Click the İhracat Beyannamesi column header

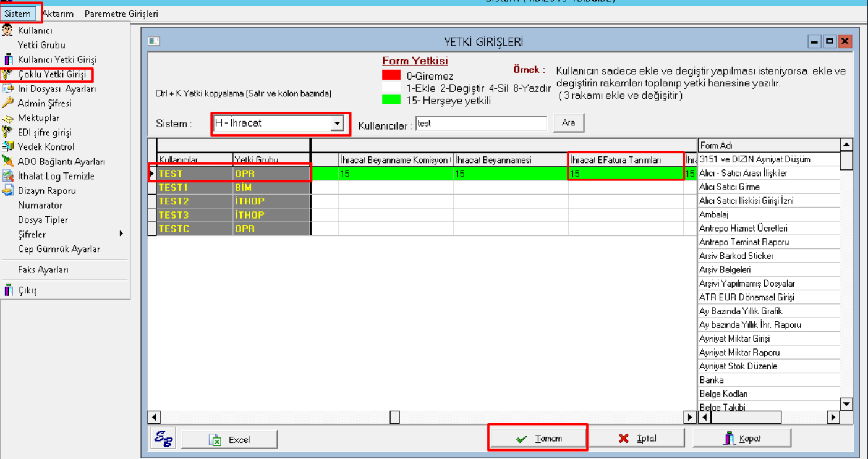pyautogui.click(x=510, y=160)
